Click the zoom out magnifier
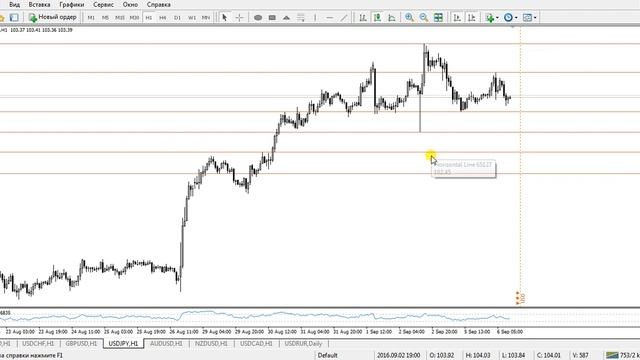Viewport: 640px width, 360px height. point(424,18)
